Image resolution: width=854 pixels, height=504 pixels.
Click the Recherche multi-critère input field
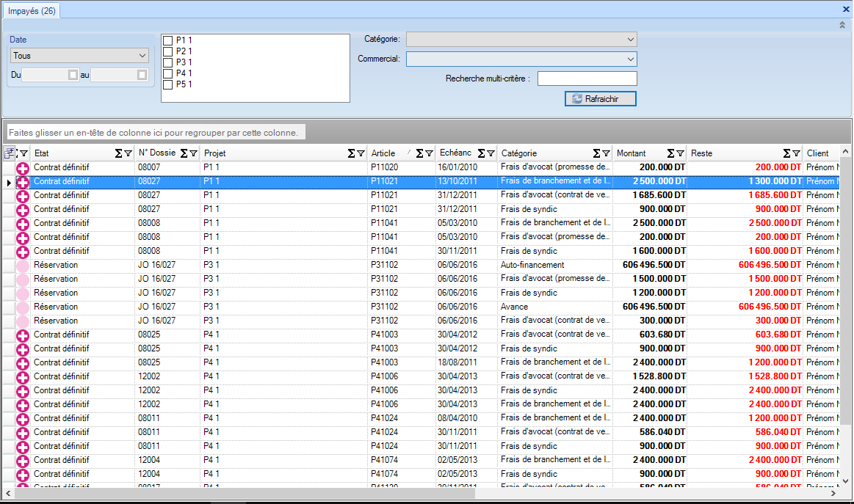pyautogui.click(x=587, y=78)
